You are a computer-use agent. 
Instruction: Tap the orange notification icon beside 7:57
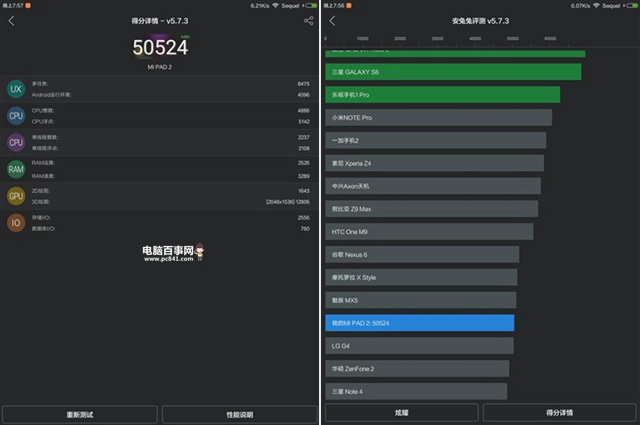pyautogui.click(x=28, y=5)
